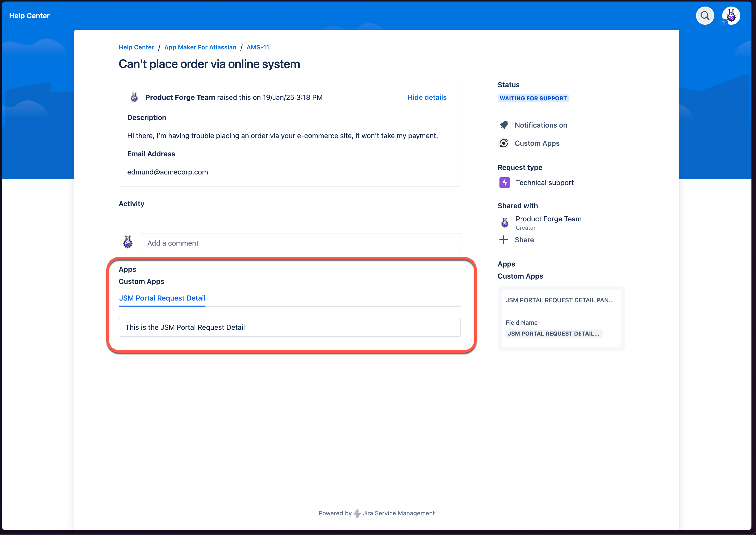Click the Creator label under Product Forge Team
The height and width of the screenshot is (535, 756).
525,228
